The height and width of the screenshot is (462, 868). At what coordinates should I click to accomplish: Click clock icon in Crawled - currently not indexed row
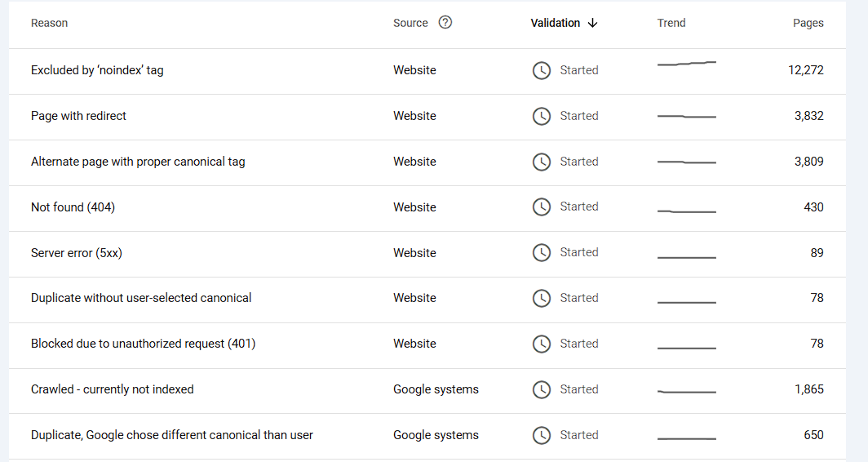(x=541, y=390)
